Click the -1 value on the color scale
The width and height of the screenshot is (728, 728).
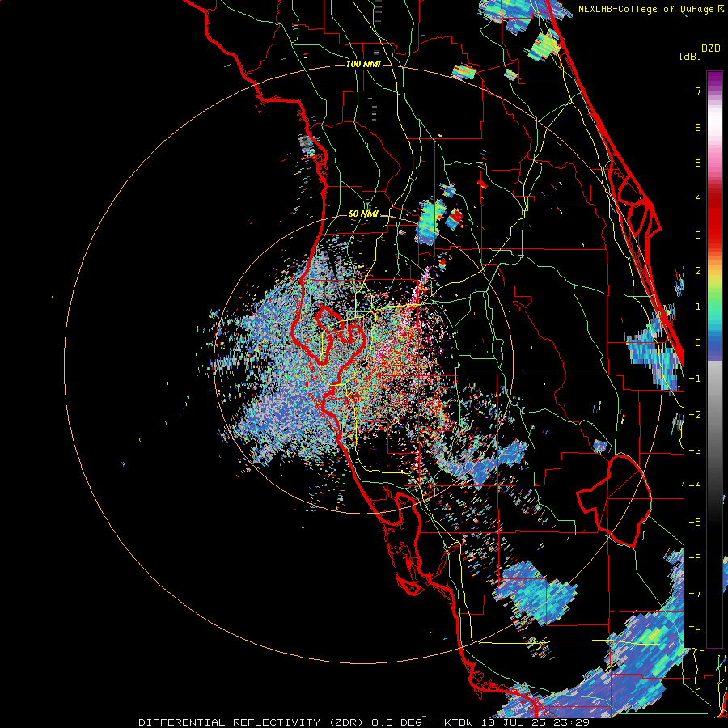point(695,379)
